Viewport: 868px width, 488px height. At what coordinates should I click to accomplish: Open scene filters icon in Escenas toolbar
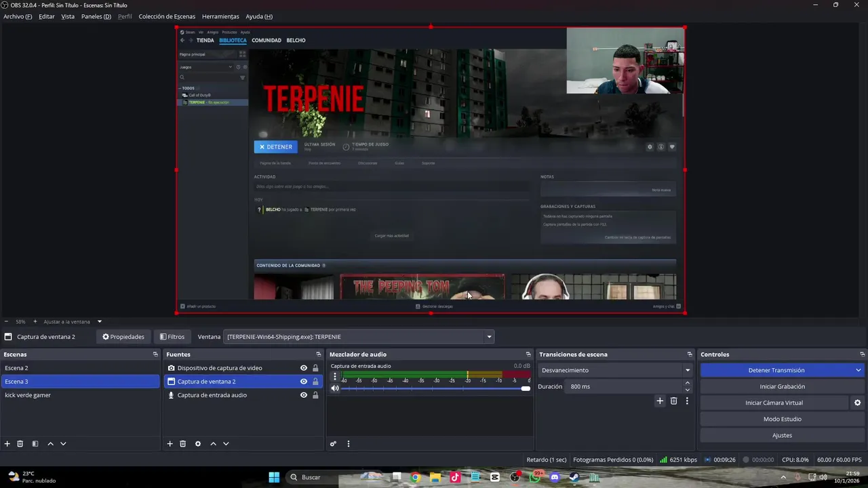point(35,444)
